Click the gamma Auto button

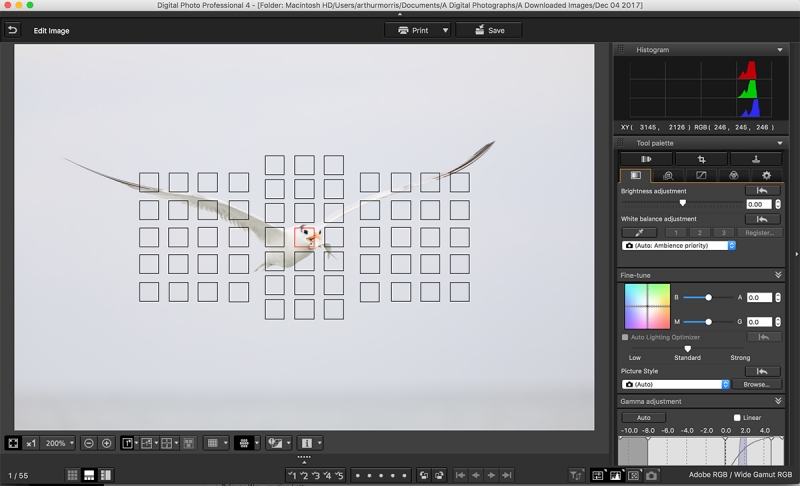643,417
